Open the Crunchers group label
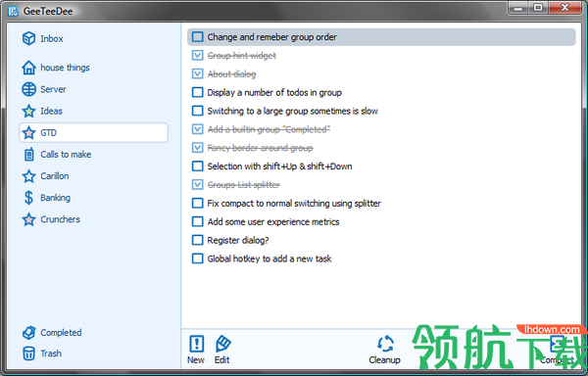The width and height of the screenshot is (588, 376). point(60,219)
